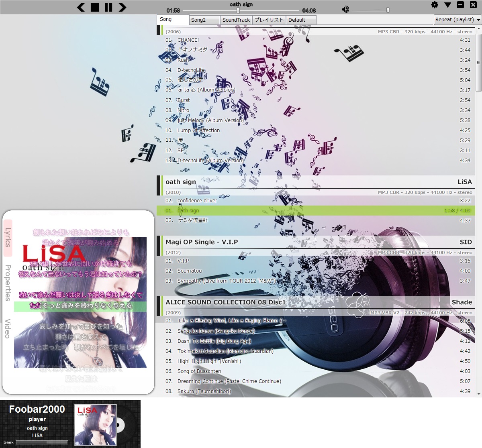Viewport: 482px width, 448px height.
Task: Open the Repeat (playlist) playback order dropdown
Action: point(457,19)
